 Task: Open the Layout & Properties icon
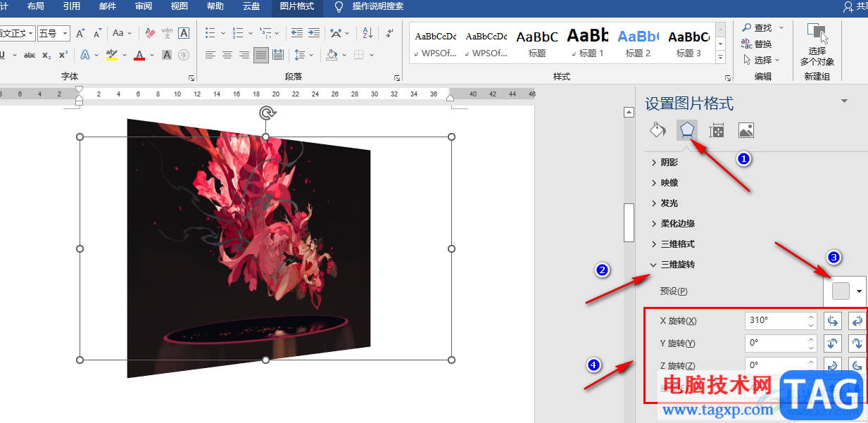pyautogui.click(x=717, y=130)
